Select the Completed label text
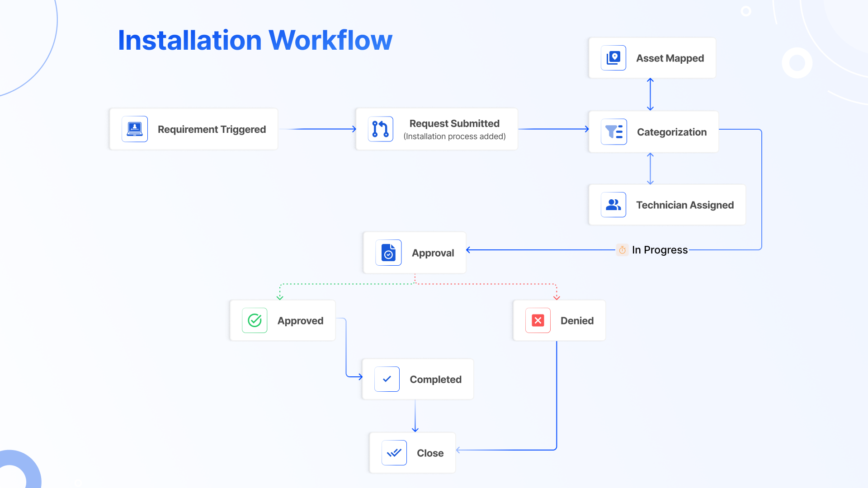This screenshot has height=488, width=868. coord(435,380)
